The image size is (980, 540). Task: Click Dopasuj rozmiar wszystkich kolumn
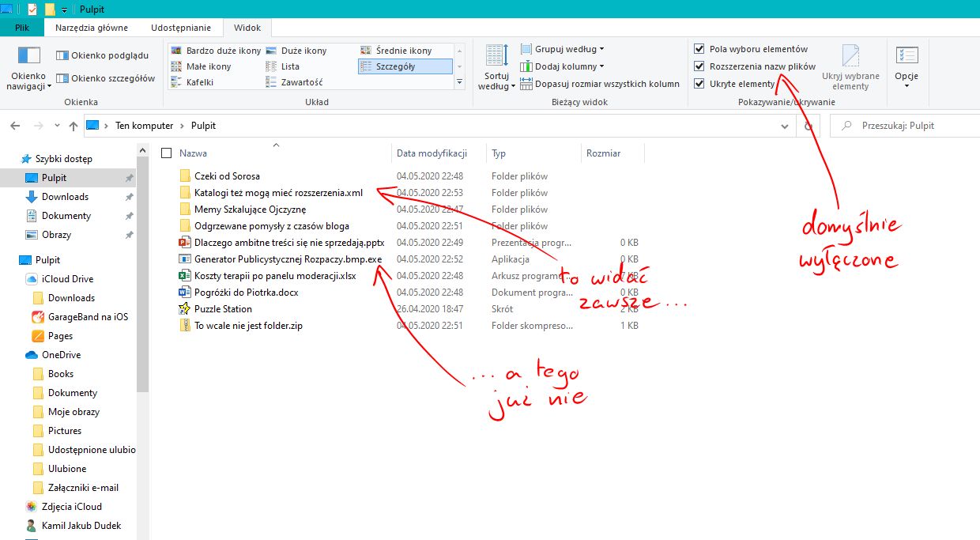click(600, 84)
